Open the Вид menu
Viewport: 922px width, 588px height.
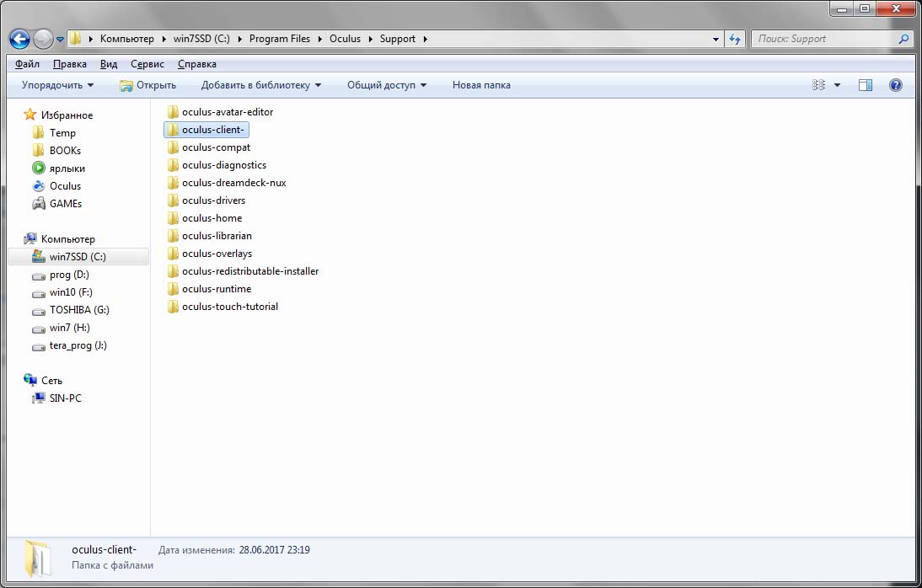click(108, 64)
